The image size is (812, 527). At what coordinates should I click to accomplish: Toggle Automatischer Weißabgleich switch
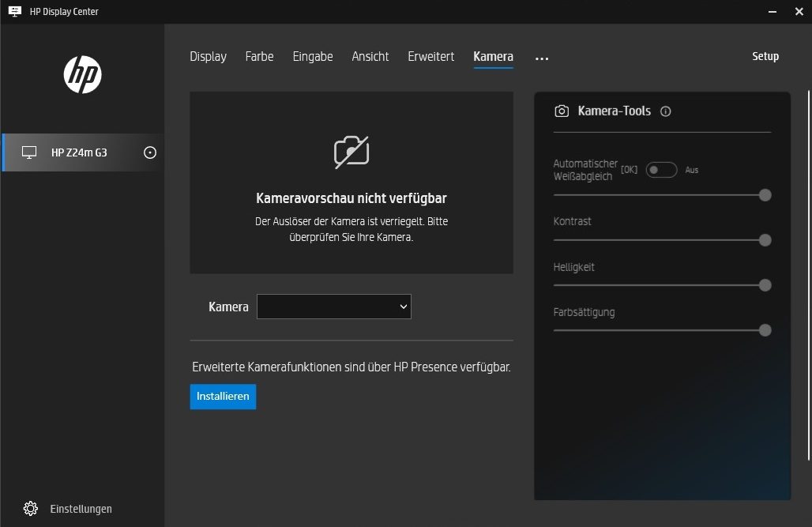pyautogui.click(x=661, y=170)
